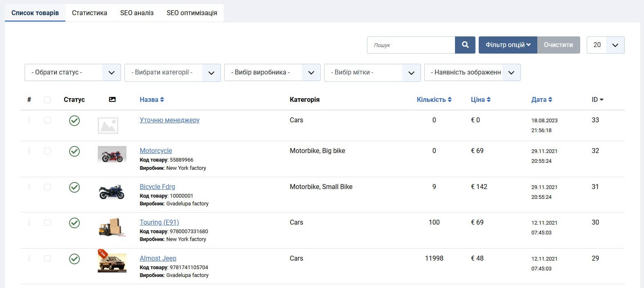Focus the Пошук search input field
This screenshot has height=288, width=644.
click(411, 45)
